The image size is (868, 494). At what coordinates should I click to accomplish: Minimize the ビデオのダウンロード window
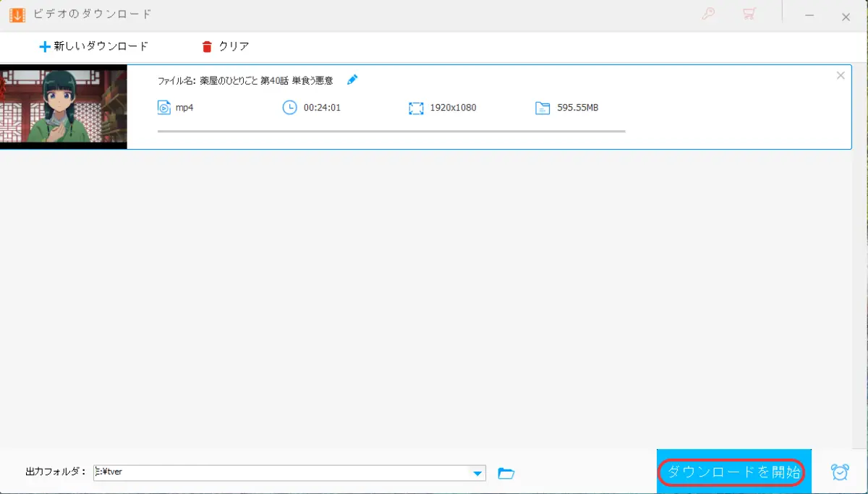(810, 16)
